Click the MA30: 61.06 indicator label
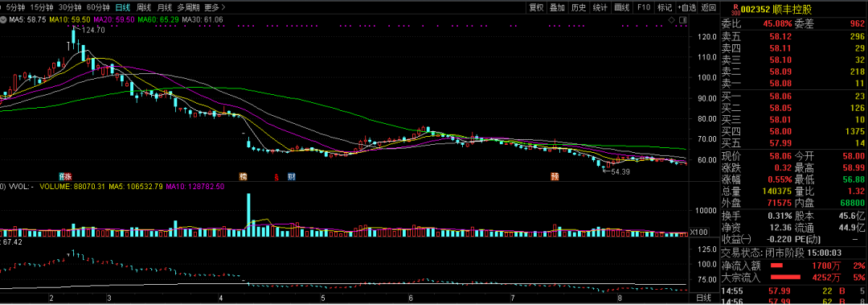 (x=203, y=20)
